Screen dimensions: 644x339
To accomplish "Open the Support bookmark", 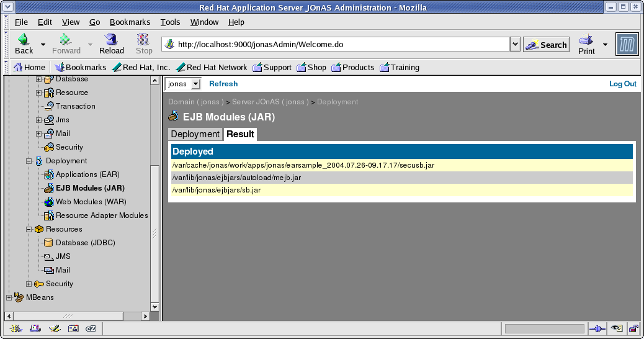I will pos(272,68).
